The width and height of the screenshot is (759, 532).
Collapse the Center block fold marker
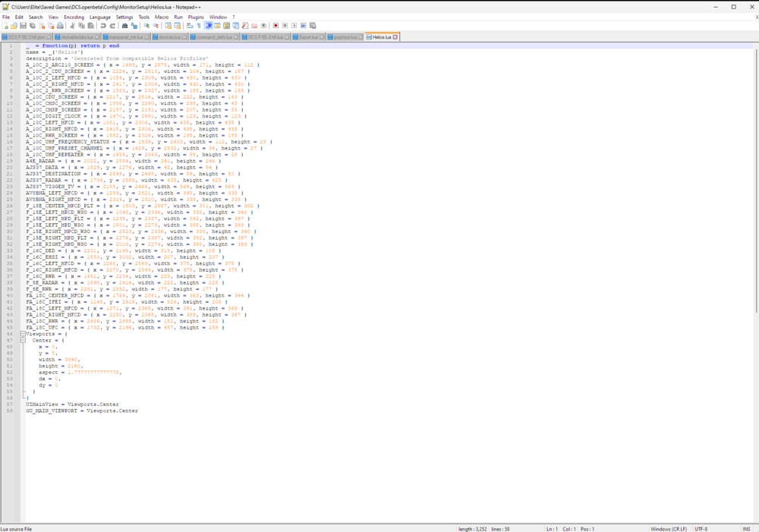coord(23,340)
